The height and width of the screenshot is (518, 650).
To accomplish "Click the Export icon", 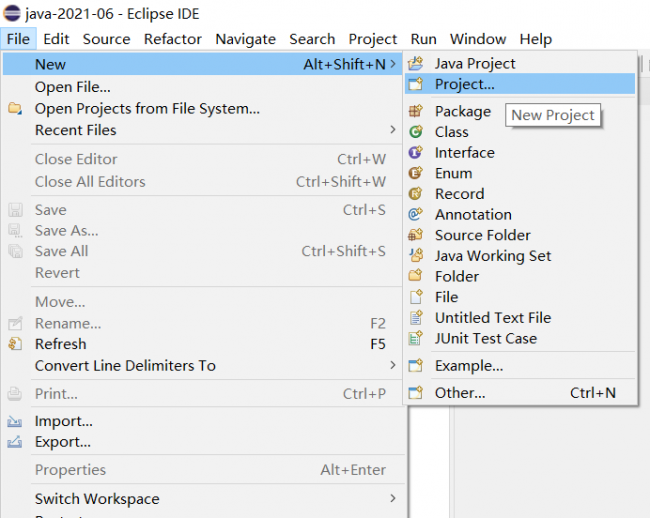I will pyautogui.click(x=15, y=442).
